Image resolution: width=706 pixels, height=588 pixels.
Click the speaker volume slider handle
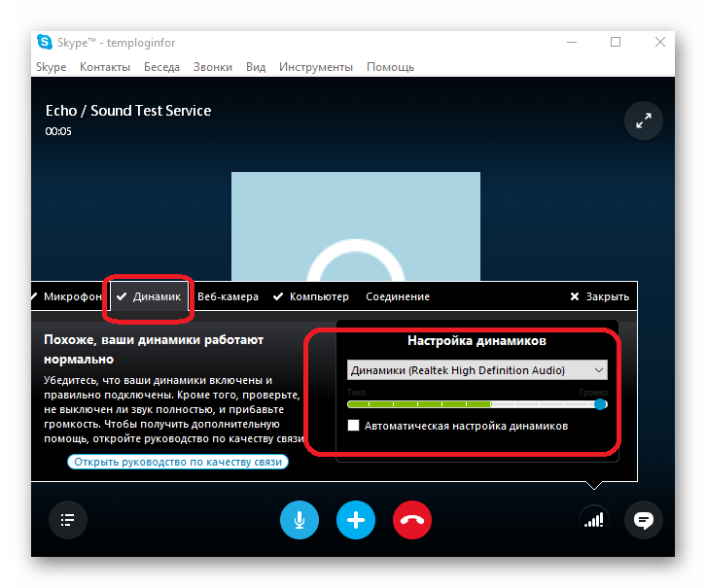coord(600,404)
